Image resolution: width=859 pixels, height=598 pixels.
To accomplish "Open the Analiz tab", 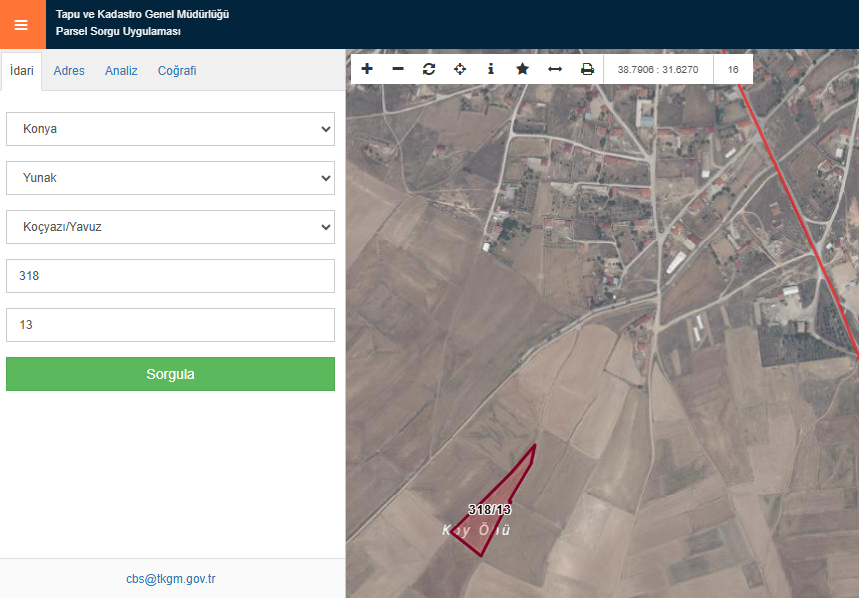I will point(121,71).
